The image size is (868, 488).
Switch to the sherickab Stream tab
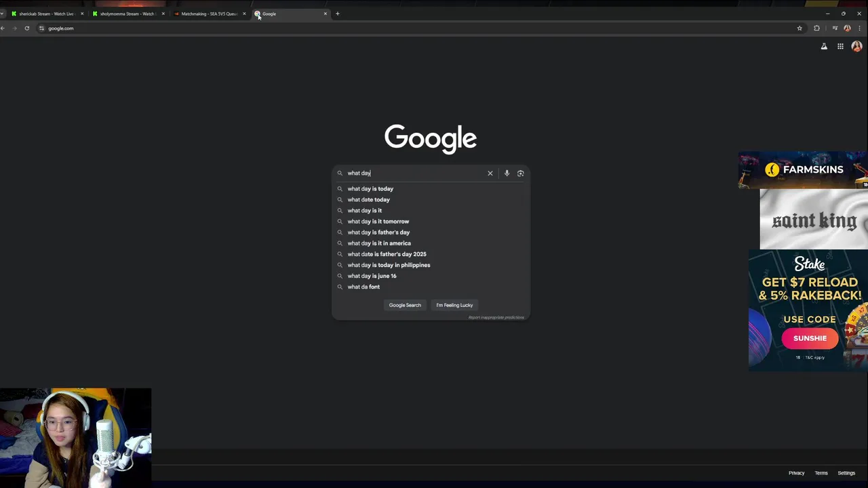click(46, 14)
